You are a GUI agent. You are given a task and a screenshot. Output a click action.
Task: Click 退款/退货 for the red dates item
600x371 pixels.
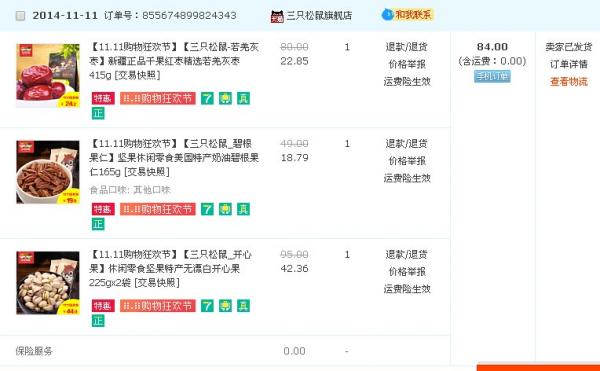tap(406, 47)
